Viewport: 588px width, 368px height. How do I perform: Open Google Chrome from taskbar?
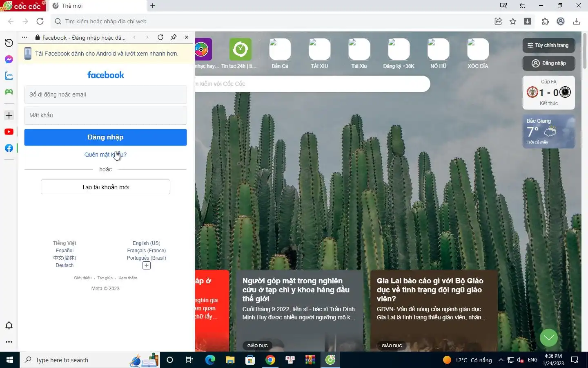click(x=270, y=360)
